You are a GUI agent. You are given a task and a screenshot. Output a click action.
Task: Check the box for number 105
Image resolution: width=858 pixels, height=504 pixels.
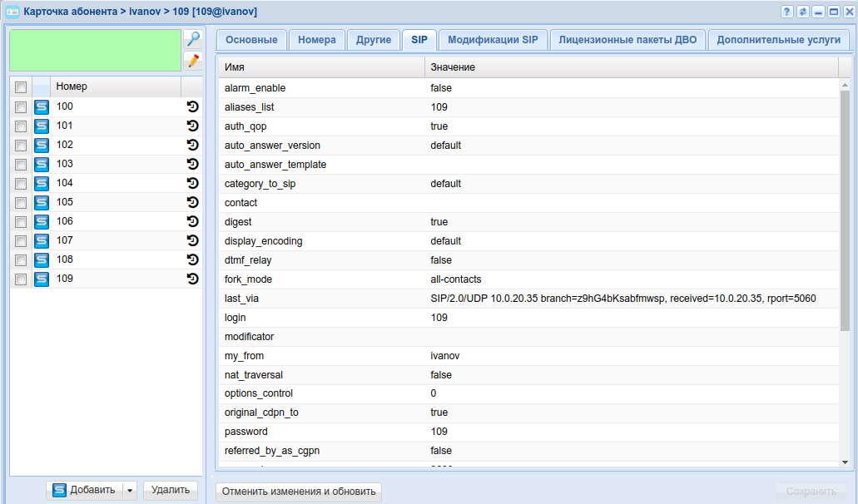click(x=21, y=203)
